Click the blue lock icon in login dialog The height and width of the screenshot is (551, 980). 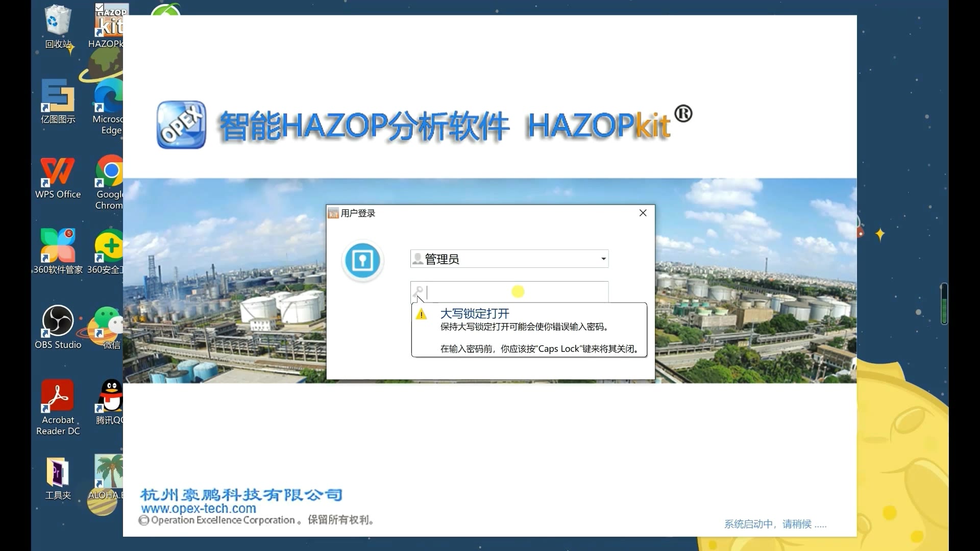(362, 261)
